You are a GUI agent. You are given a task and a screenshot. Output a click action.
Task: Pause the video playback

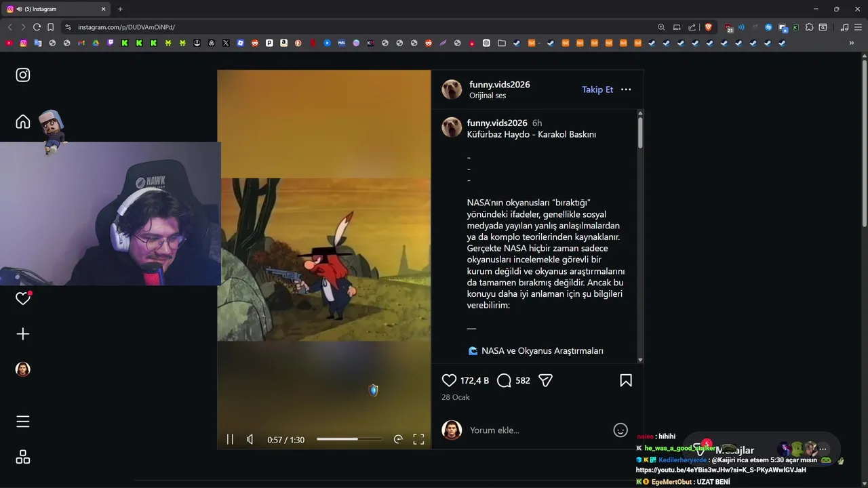pyautogui.click(x=230, y=439)
